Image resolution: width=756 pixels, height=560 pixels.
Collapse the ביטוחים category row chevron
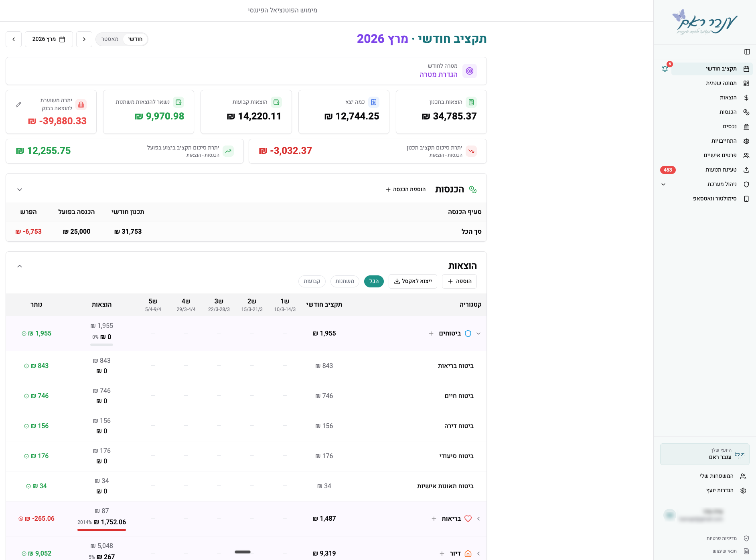click(478, 334)
